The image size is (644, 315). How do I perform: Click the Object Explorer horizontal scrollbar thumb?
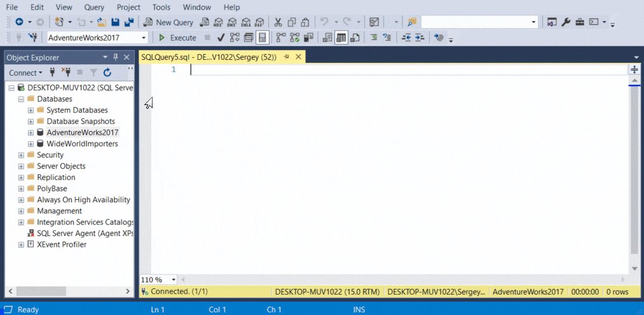(x=41, y=291)
